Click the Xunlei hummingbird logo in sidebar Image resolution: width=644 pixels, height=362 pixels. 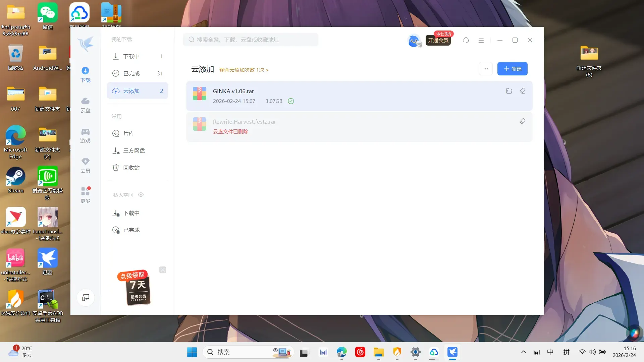[x=86, y=44]
